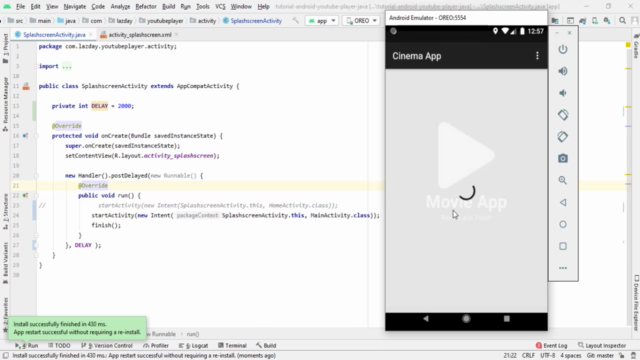Open the Navigate menu
The height and width of the screenshot is (360, 640).
pos(75,7)
